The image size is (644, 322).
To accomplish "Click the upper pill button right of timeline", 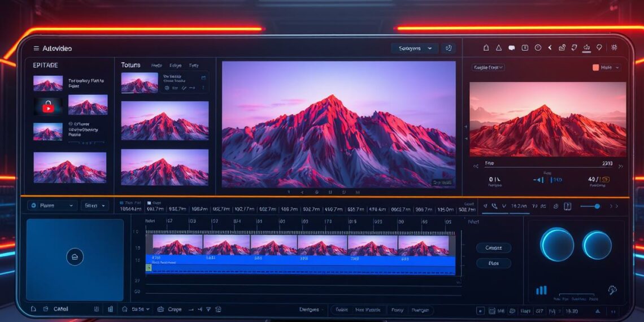I will [493, 248].
